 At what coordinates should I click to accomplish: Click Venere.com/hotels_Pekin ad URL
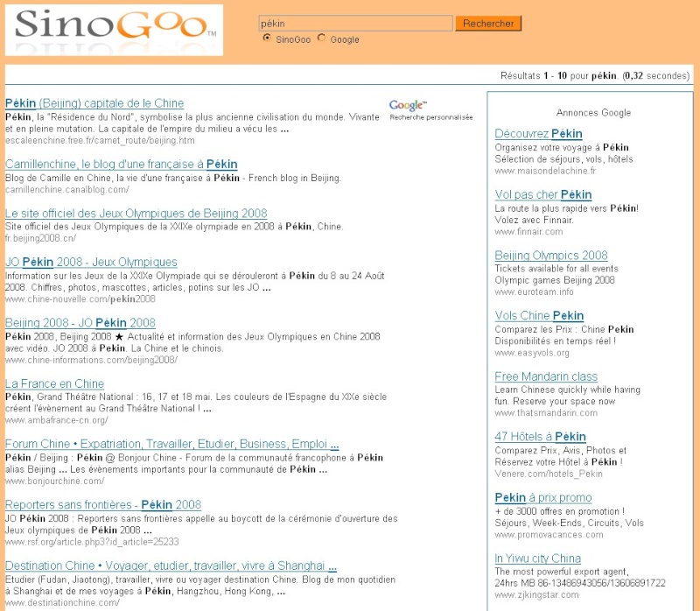[x=549, y=474]
